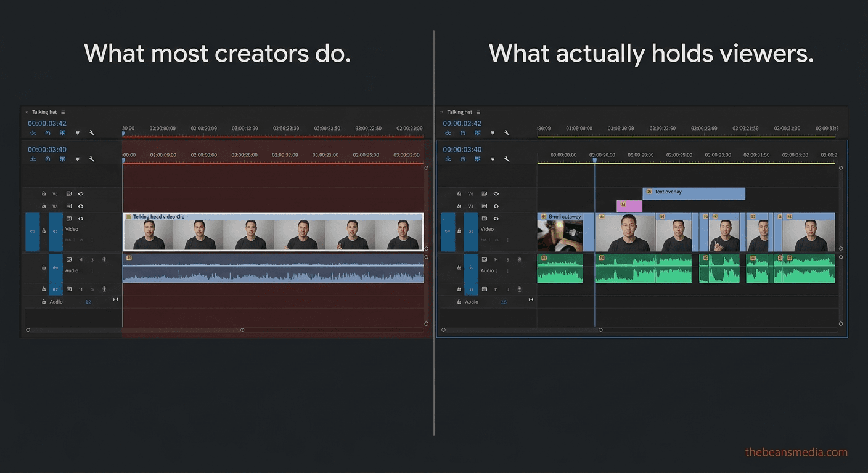Toggle sync lock on left timeline Video track
The width and height of the screenshot is (868, 473).
coord(69,219)
